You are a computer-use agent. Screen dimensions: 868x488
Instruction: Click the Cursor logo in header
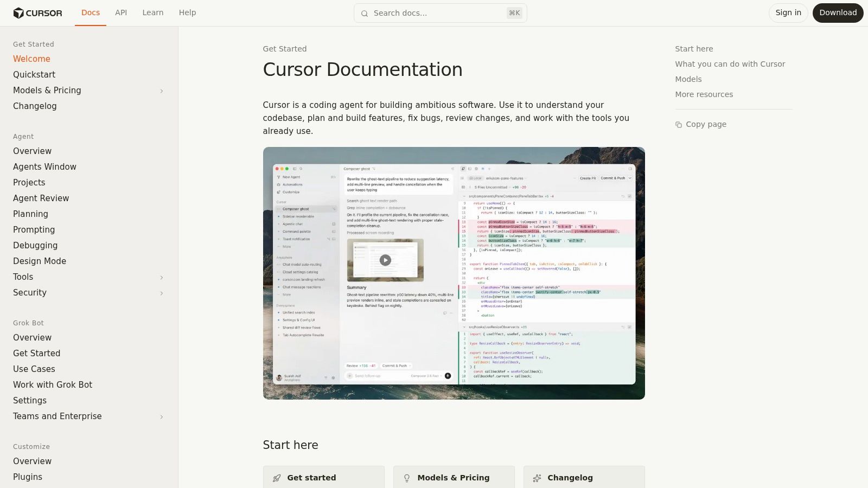point(37,13)
